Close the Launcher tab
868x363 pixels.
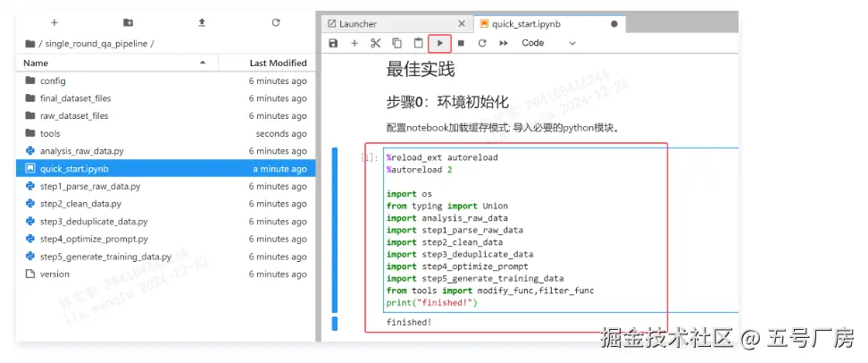[x=462, y=24]
